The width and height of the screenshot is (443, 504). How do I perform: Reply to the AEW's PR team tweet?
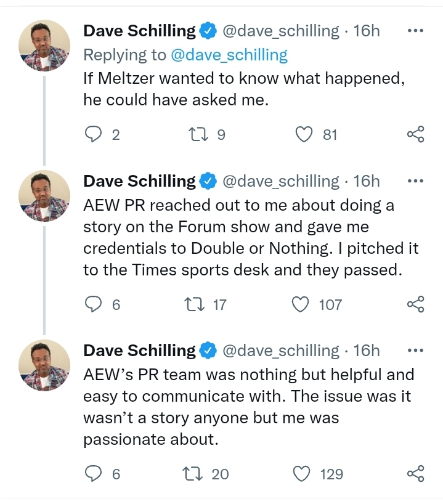point(92,474)
